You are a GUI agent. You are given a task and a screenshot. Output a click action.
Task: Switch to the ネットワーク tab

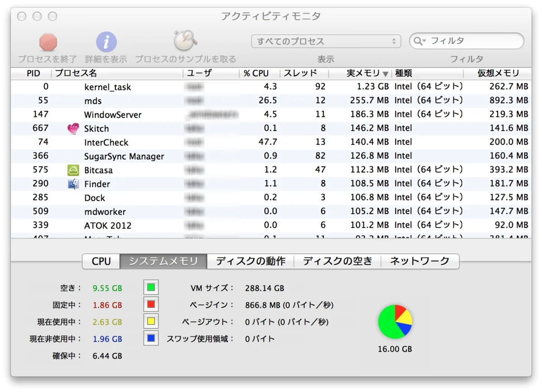click(x=420, y=261)
